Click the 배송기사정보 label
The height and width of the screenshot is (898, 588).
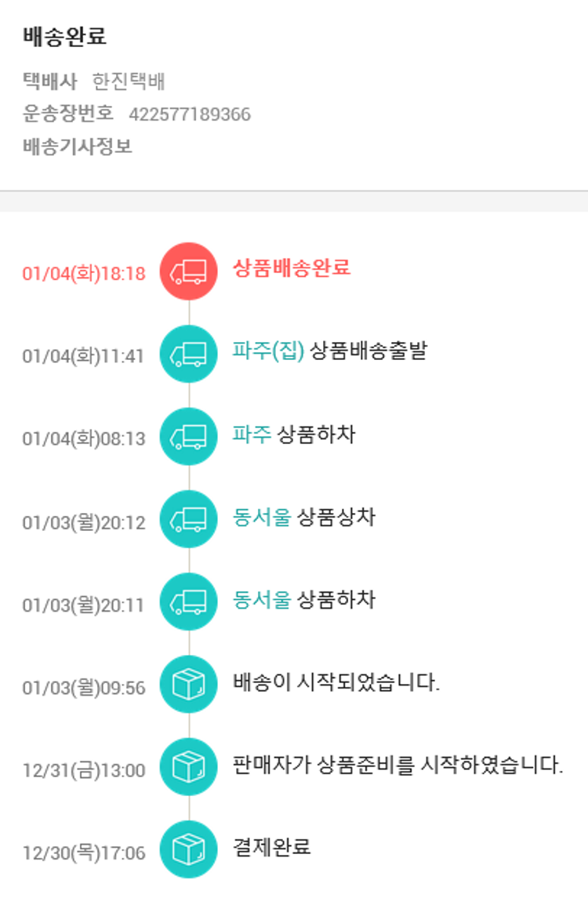pos(78,147)
